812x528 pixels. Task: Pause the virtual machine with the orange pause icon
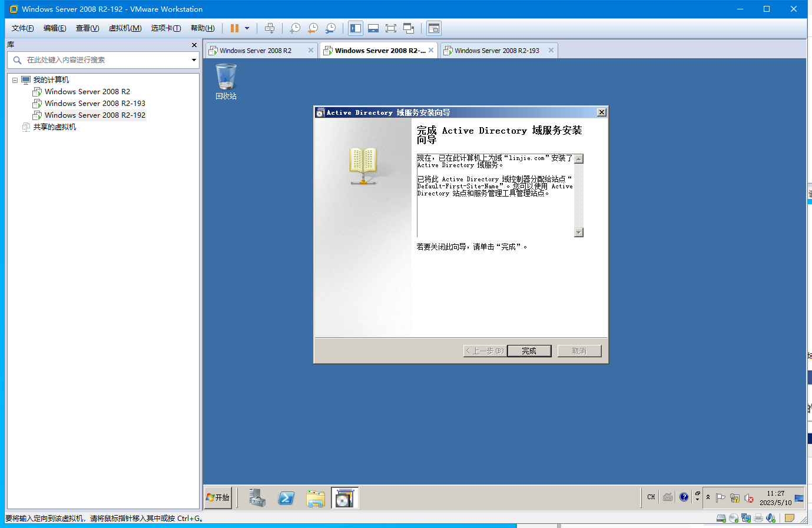pyautogui.click(x=234, y=28)
